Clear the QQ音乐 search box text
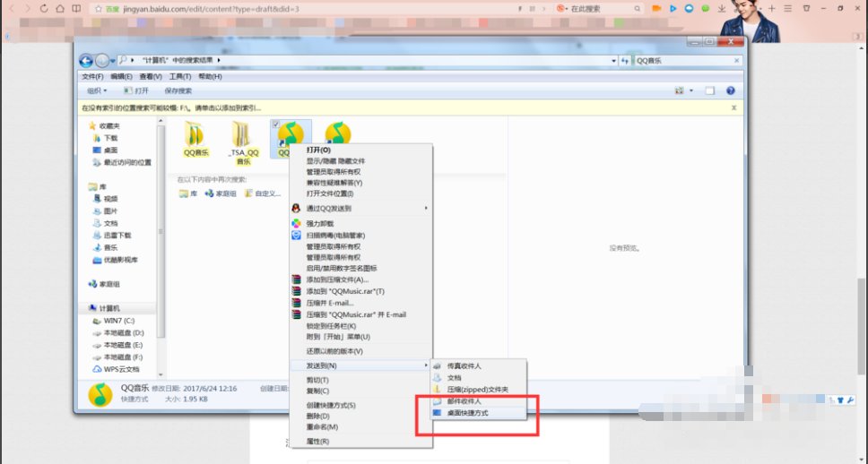 point(737,61)
